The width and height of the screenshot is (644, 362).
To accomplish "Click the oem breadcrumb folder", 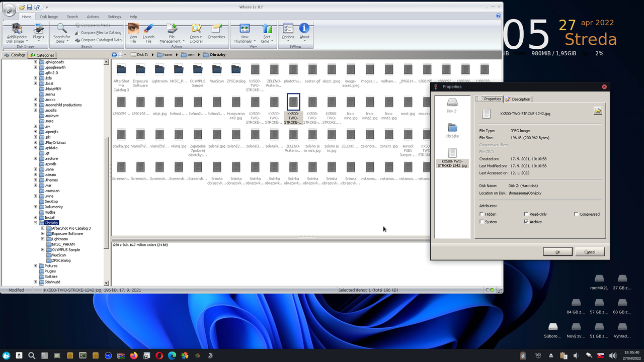I will click(188, 54).
